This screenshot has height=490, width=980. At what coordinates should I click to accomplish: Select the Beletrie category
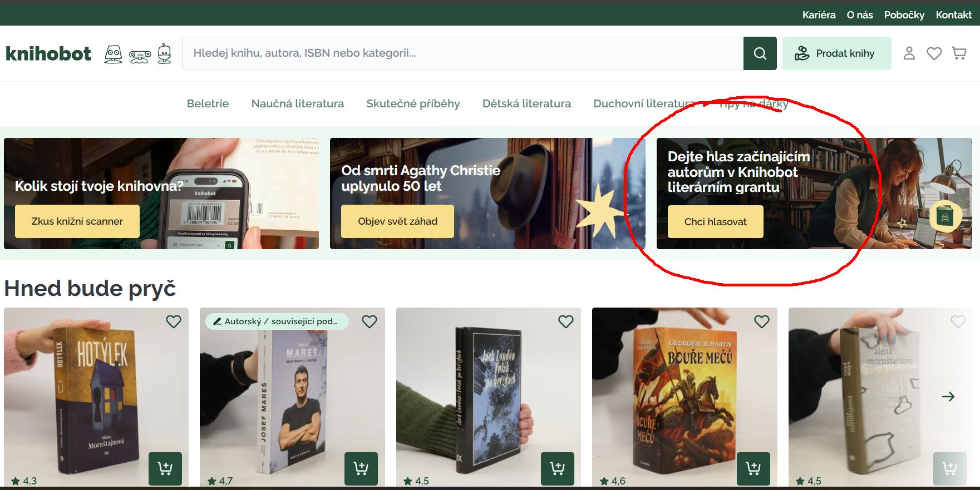click(208, 103)
